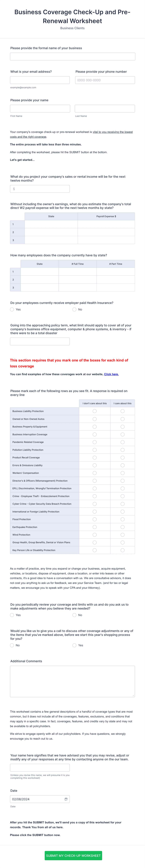Click the projected sales dollar amount field
Image resolution: width=145 pixels, height=868 pixels.
(40, 189)
